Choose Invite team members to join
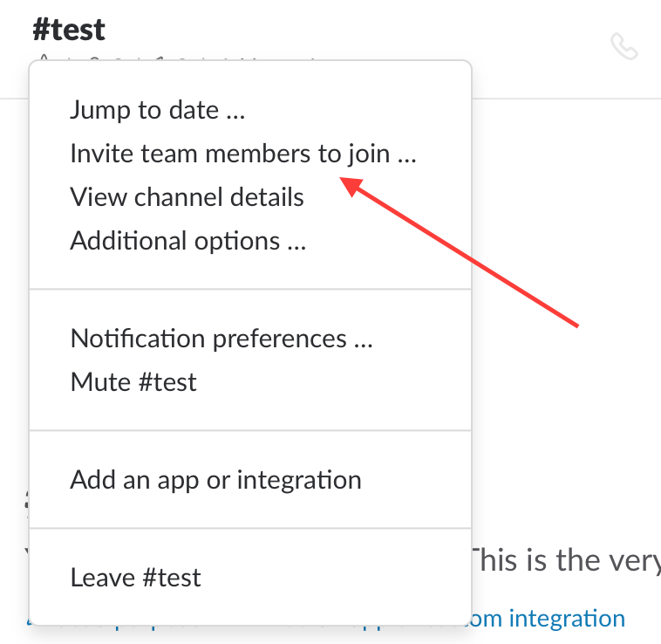661x644 pixels. (242, 153)
